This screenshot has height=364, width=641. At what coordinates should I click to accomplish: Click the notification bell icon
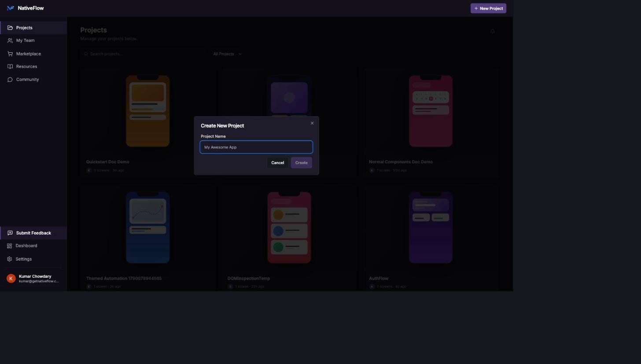(493, 31)
